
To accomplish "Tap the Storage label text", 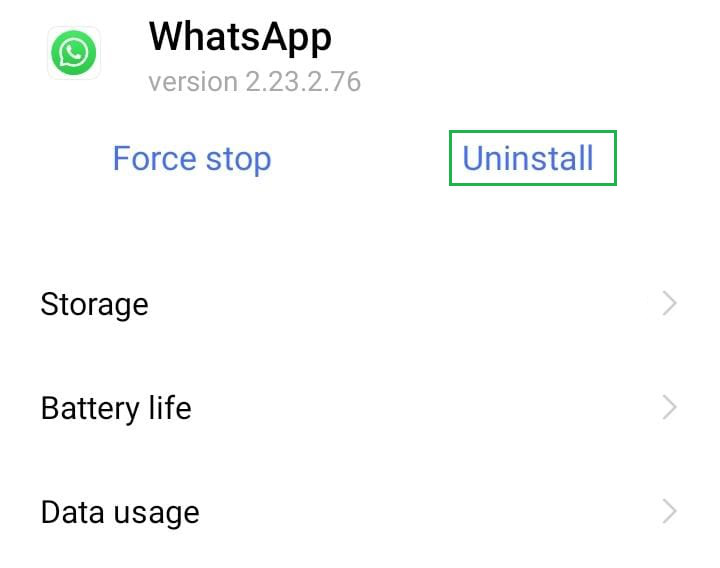I will (95, 305).
